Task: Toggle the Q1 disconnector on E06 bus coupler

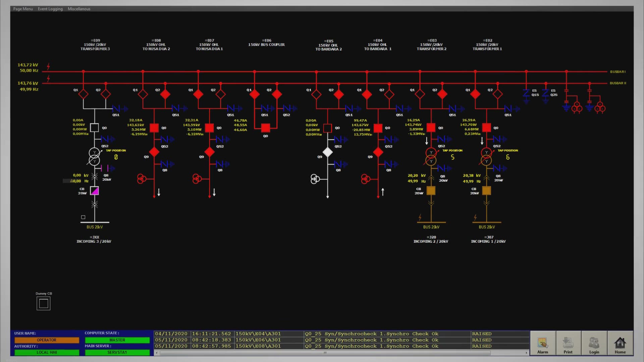Action: (254, 94)
